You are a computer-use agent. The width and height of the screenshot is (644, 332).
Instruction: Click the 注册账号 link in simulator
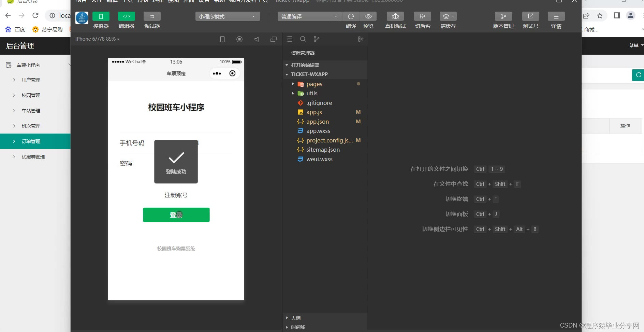pyautogui.click(x=176, y=195)
